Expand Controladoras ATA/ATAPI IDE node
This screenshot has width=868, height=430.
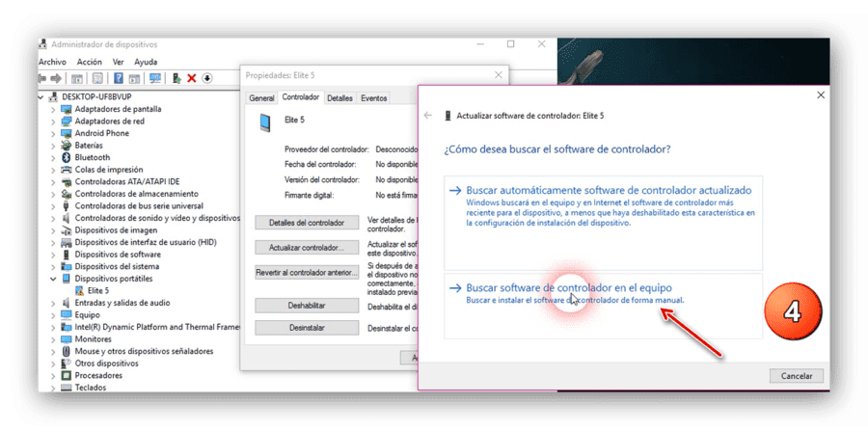click(x=53, y=181)
